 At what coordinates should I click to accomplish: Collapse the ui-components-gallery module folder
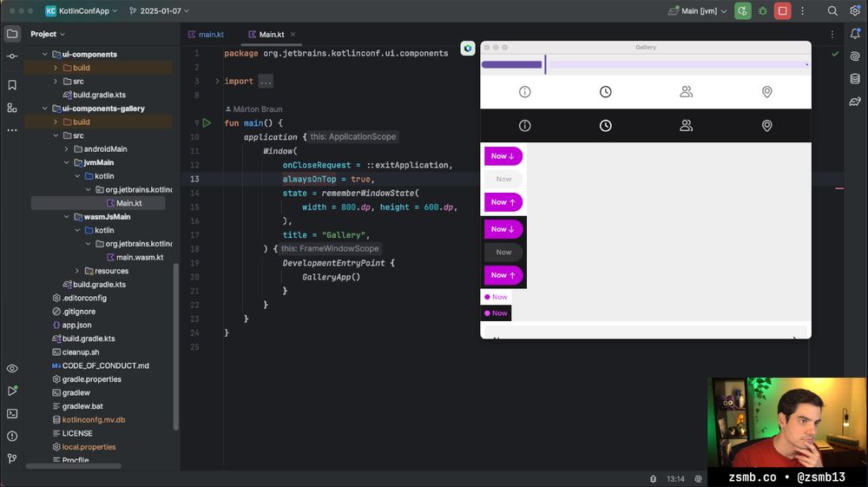click(45, 109)
